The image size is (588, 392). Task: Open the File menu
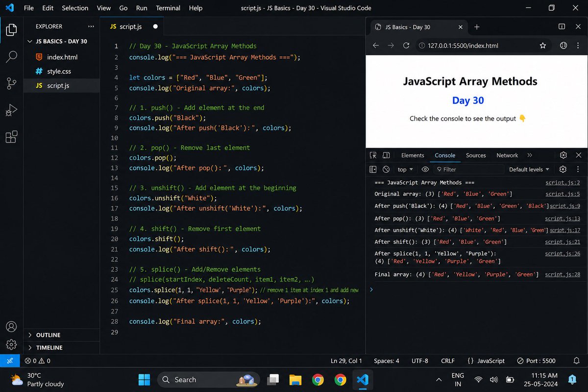tap(29, 8)
